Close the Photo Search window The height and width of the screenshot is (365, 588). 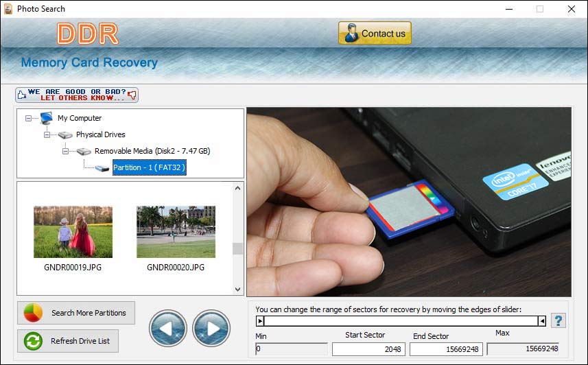click(x=572, y=9)
